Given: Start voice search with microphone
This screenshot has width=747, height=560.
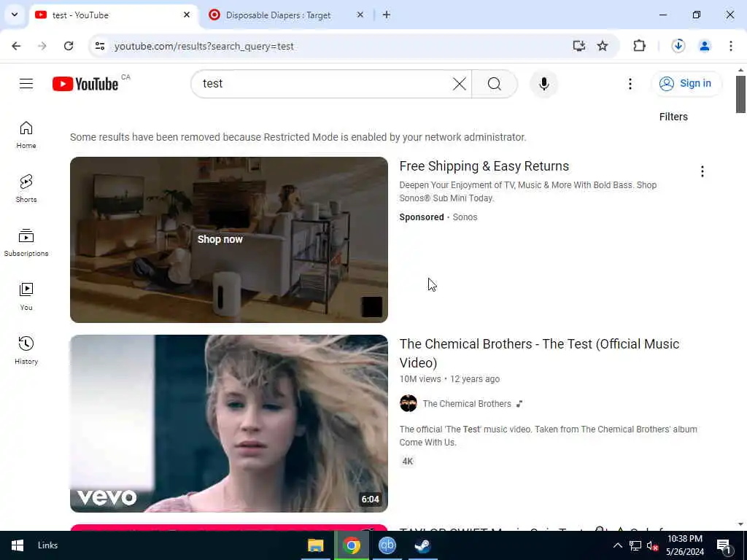Looking at the screenshot, I should pyautogui.click(x=543, y=84).
